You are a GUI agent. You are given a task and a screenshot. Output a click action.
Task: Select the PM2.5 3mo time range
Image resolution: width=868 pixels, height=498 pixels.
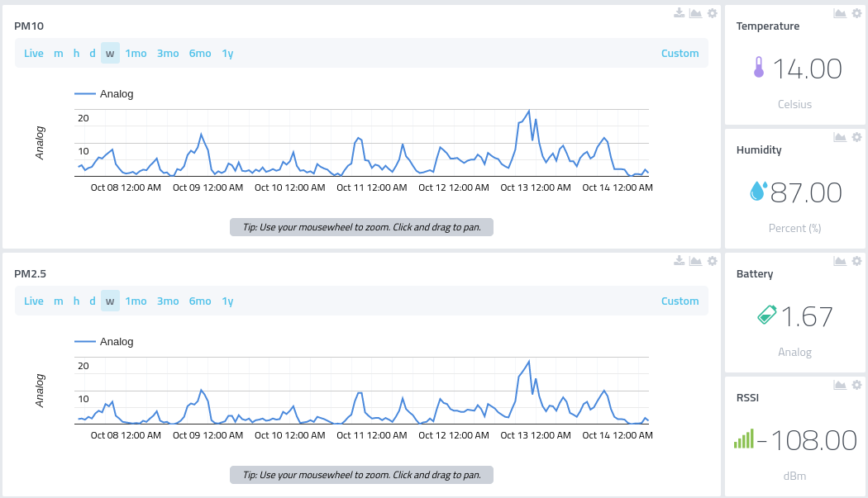pos(168,301)
